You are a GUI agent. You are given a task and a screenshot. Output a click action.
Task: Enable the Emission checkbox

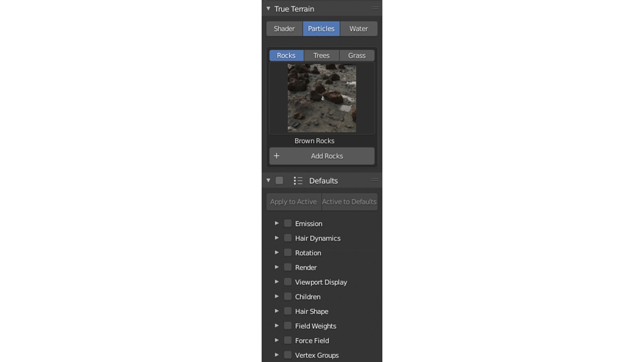click(288, 223)
